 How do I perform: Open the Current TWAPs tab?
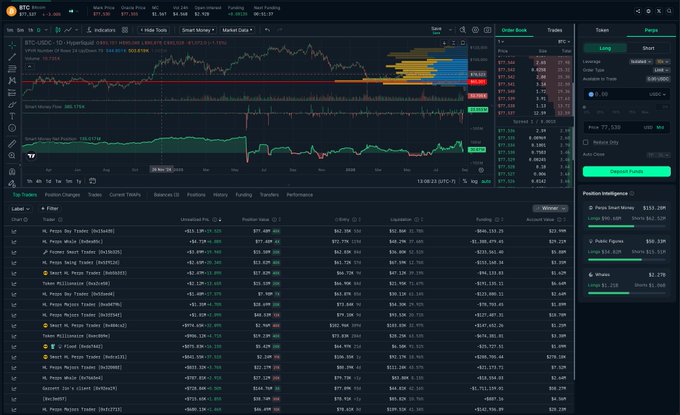pyautogui.click(x=125, y=195)
